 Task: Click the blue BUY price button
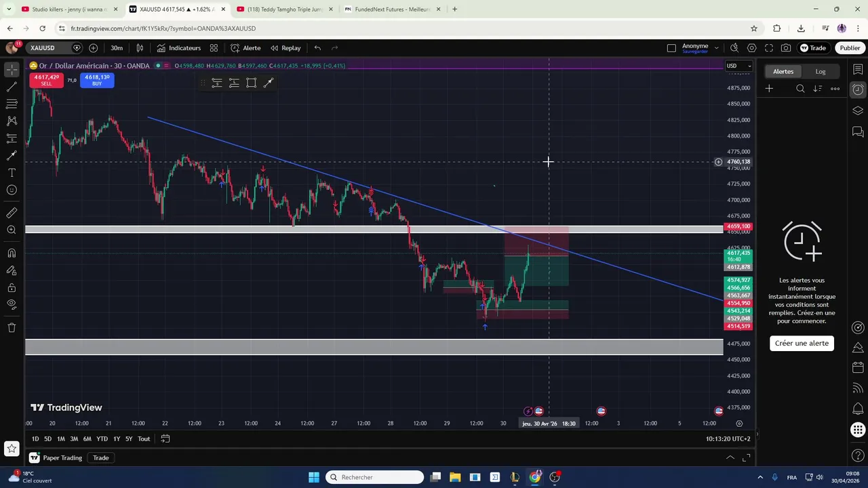(x=97, y=80)
